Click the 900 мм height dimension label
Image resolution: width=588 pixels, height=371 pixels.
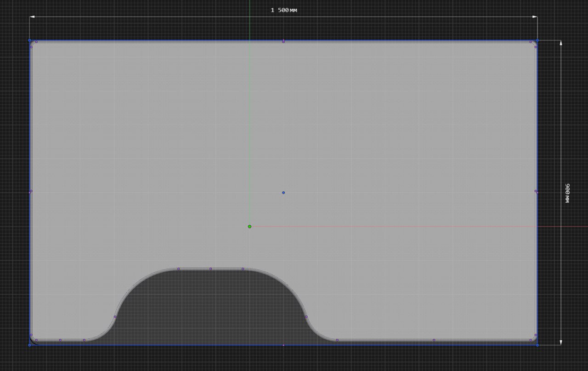coord(567,193)
